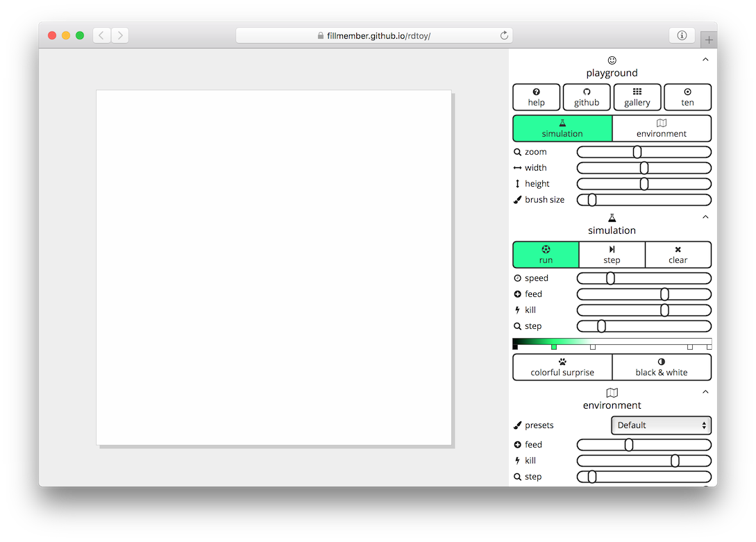
Task: Click the right white gradient stop near end
Action: 690,347
